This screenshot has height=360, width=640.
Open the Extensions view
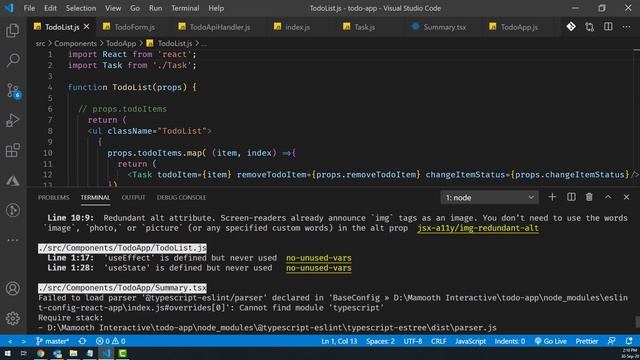[x=13, y=150]
